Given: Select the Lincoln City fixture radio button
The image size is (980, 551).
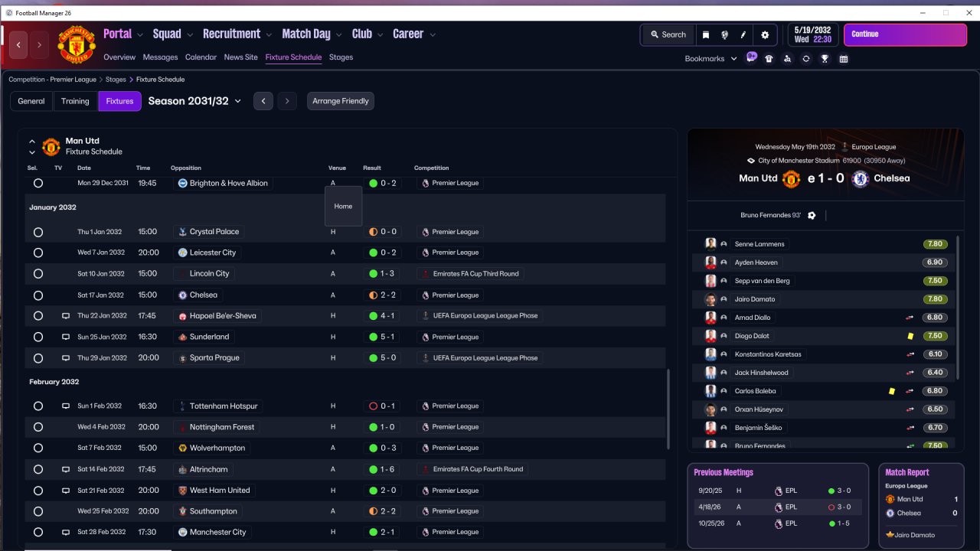Looking at the screenshot, I should 38,274.
